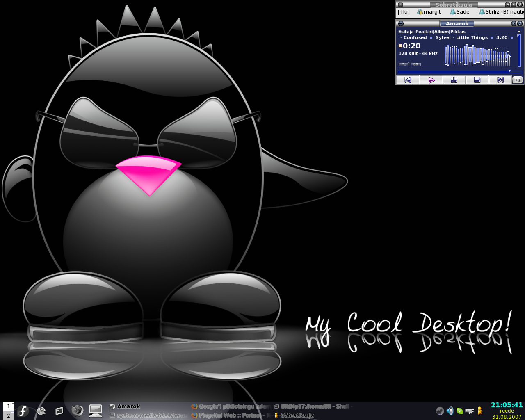525x420 pixels.
Task: Activate the Shell terminal taskbar entry
Action: tap(313, 406)
